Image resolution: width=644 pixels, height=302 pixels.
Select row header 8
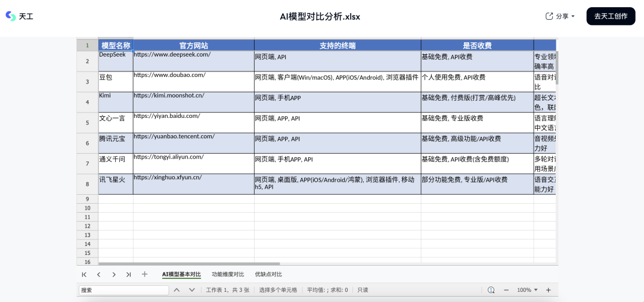tap(87, 184)
